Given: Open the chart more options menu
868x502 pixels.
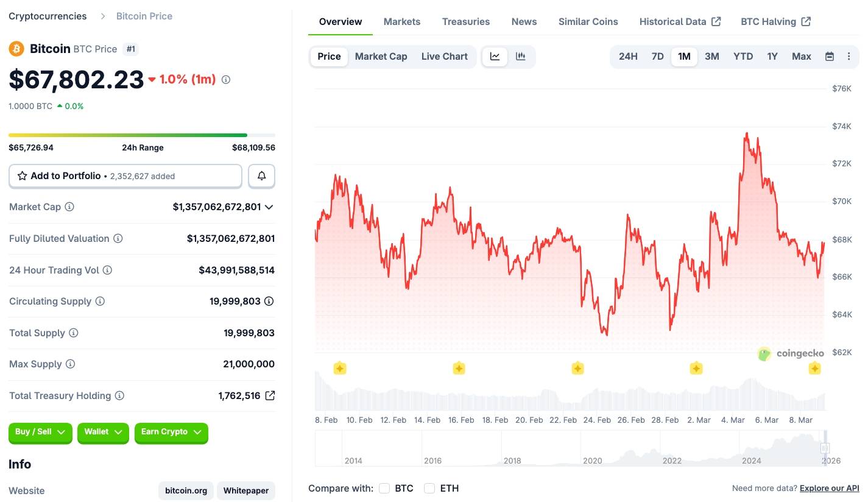Looking at the screenshot, I should click(x=849, y=57).
